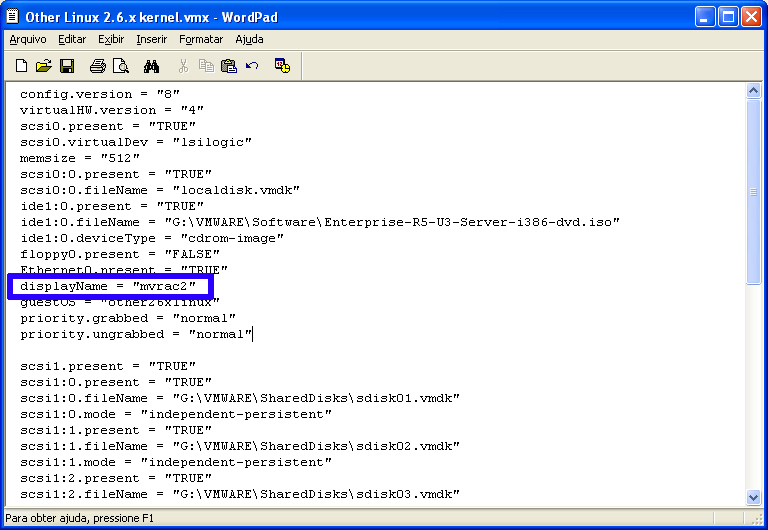Click at end of priority.ungrabbed line
Screen dimensions: 768x530
coord(252,334)
